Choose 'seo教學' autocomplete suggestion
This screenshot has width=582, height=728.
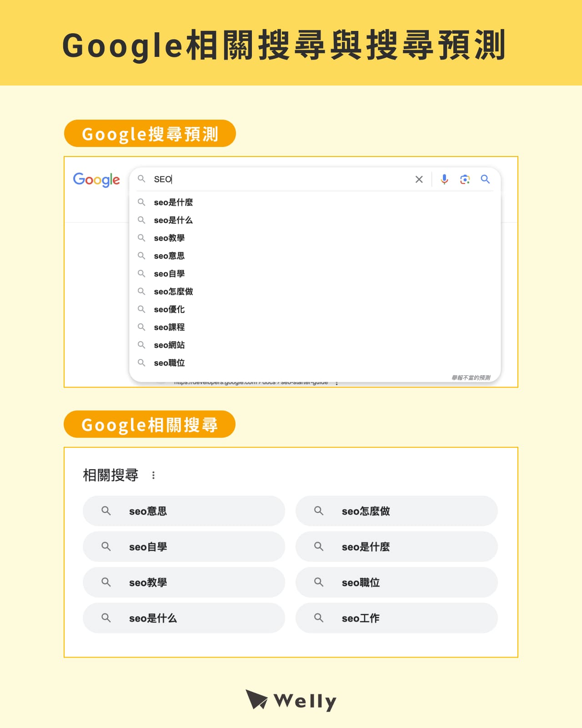(x=315, y=238)
